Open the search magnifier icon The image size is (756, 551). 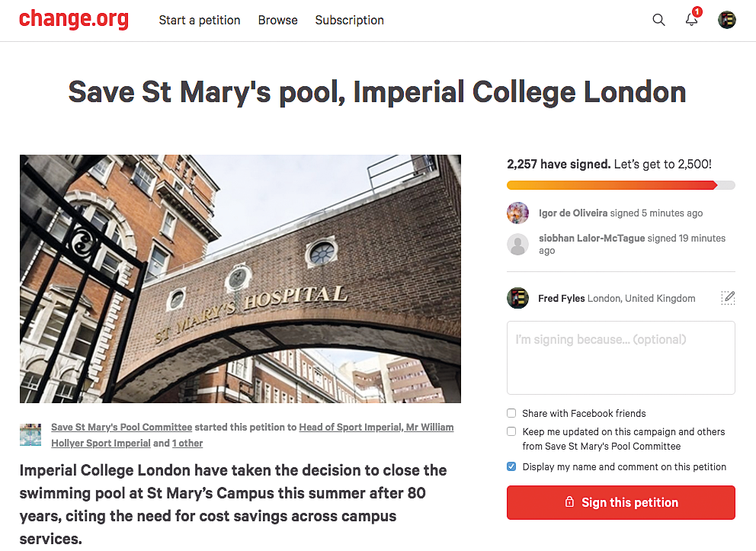tap(658, 20)
